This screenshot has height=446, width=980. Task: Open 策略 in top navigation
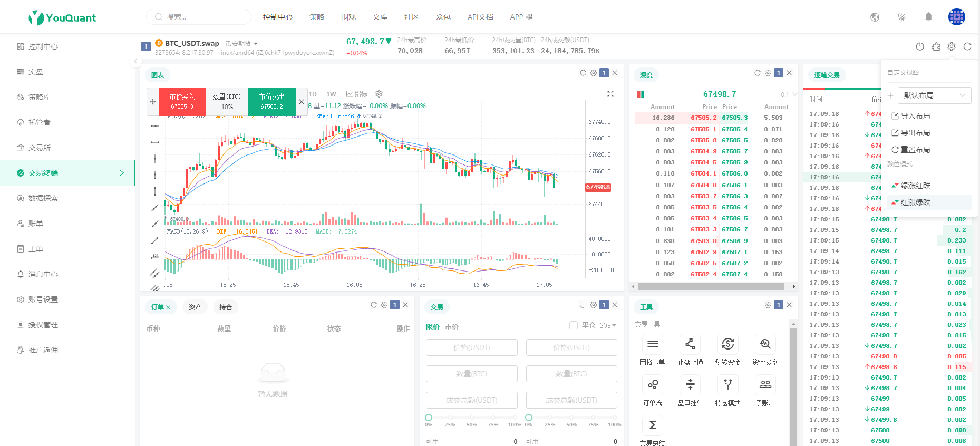click(x=317, y=17)
